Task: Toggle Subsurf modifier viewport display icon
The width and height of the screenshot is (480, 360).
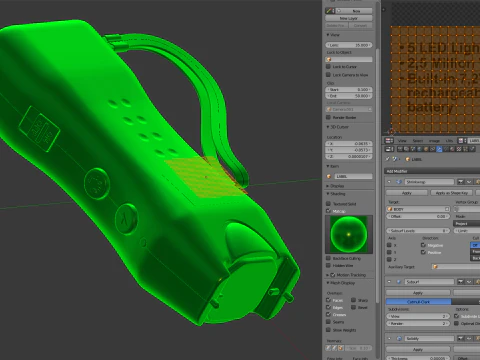Action: click(x=469, y=282)
